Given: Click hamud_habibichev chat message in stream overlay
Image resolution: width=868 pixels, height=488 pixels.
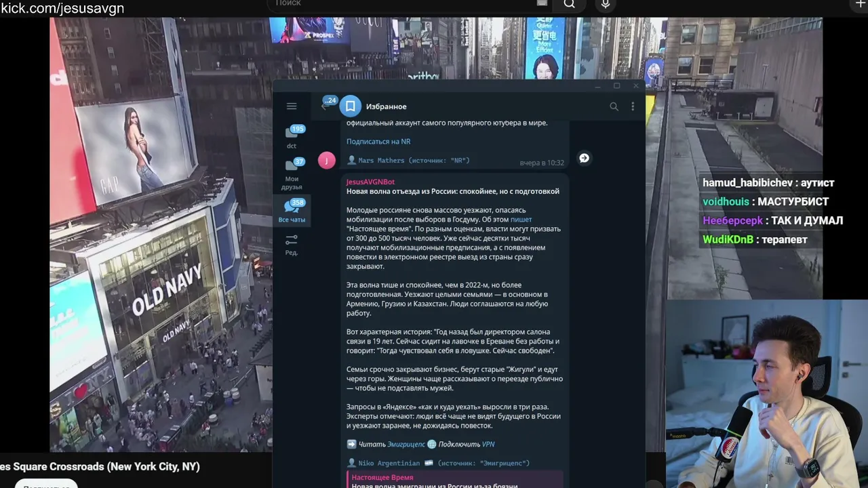Looking at the screenshot, I should click(x=768, y=183).
